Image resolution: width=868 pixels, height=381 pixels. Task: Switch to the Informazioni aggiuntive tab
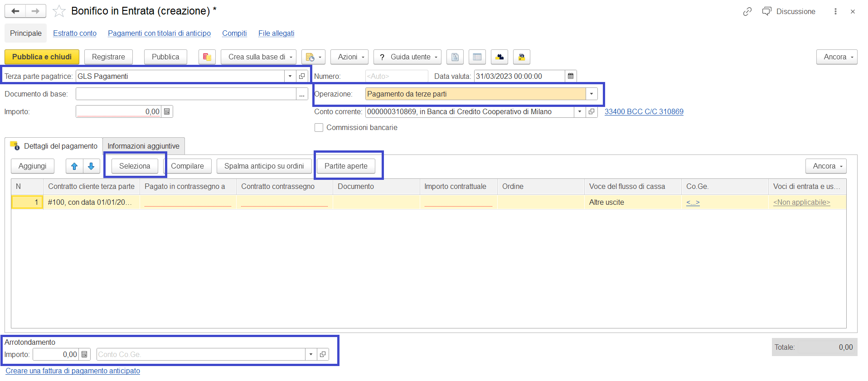pyautogui.click(x=143, y=146)
